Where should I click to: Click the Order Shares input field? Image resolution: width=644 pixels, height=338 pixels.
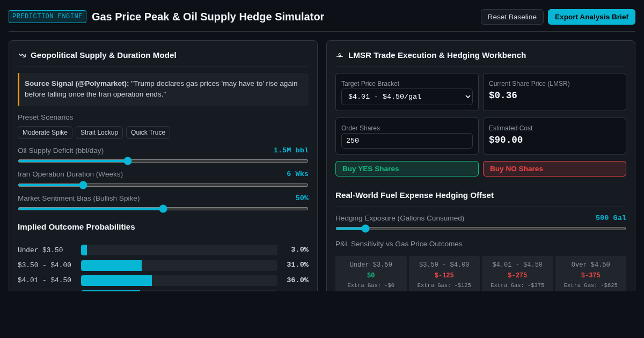[407, 141]
